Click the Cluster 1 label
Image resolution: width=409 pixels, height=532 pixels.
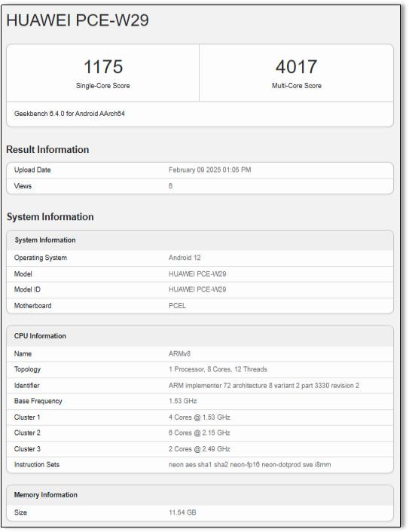click(27, 417)
